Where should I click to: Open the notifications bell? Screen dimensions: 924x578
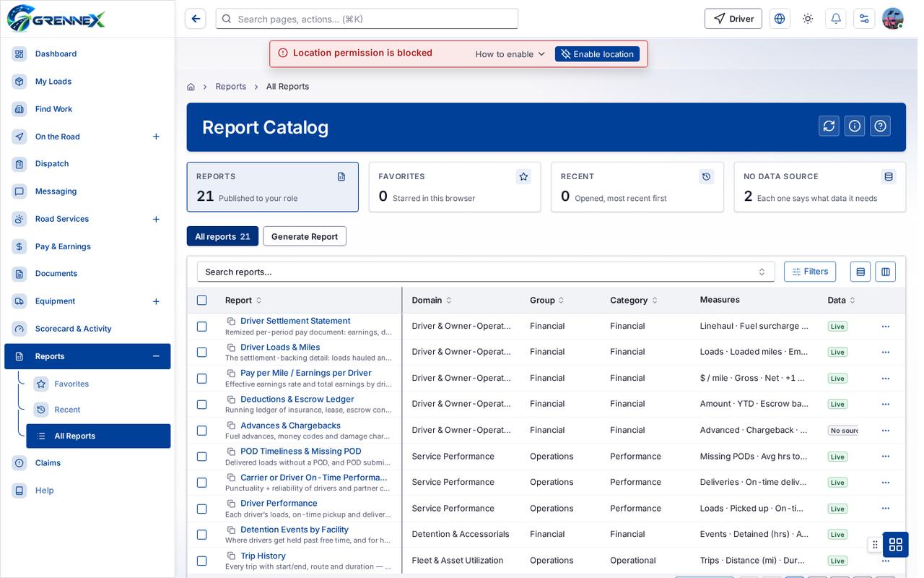click(836, 19)
